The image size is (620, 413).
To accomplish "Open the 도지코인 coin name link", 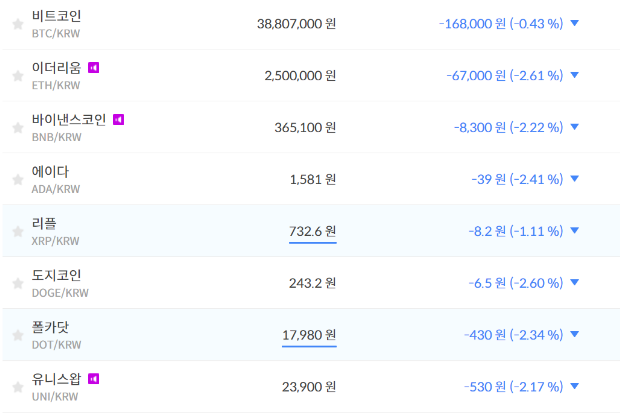I will click(x=57, y=275).
